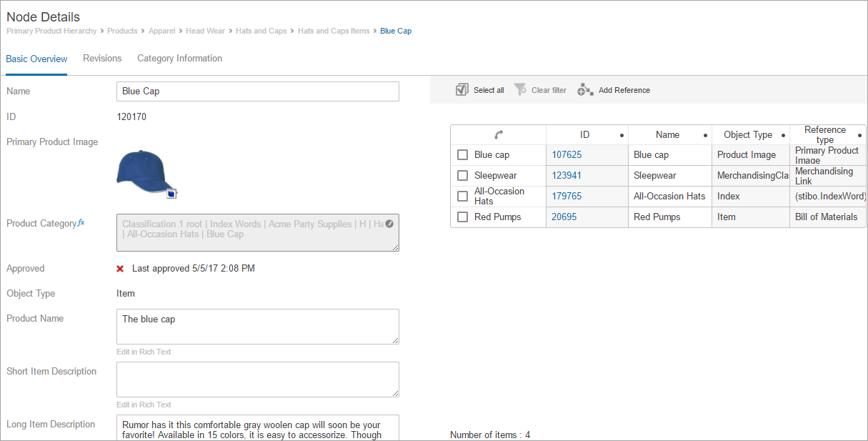Switch to the Basic Overview tab
The image size is (868, 441).
[36, 59]
